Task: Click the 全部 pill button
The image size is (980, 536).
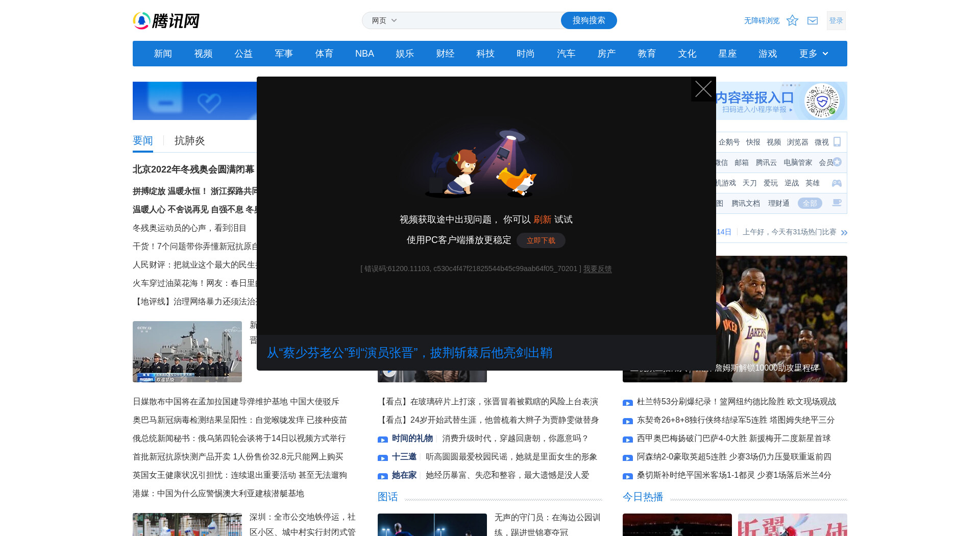Action: click(x=810, y=203)
